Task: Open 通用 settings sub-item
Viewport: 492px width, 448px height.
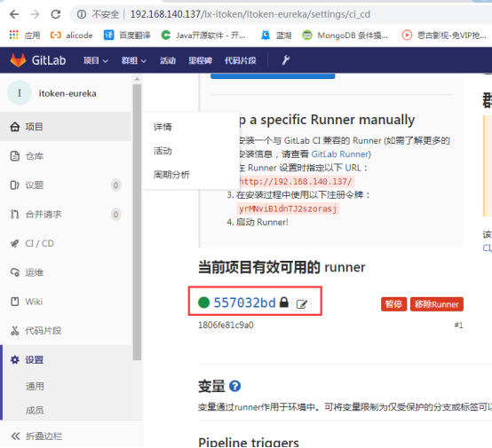Action: (35, 386)
